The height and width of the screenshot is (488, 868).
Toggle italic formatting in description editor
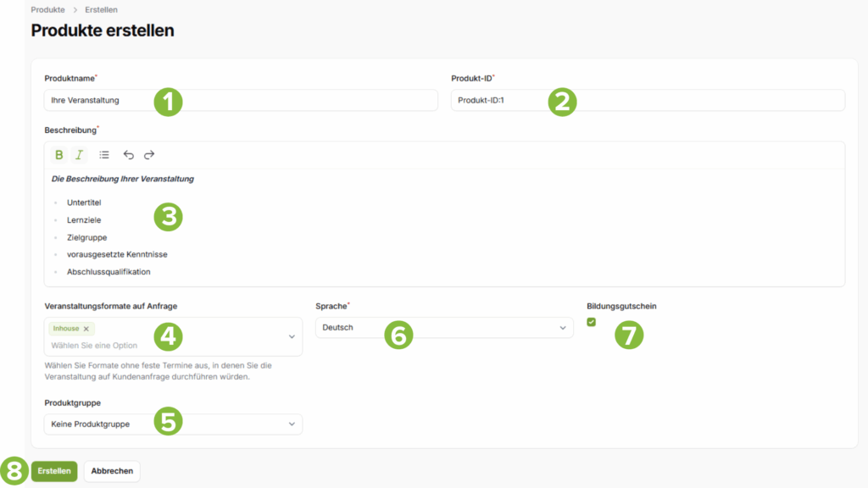79,155
